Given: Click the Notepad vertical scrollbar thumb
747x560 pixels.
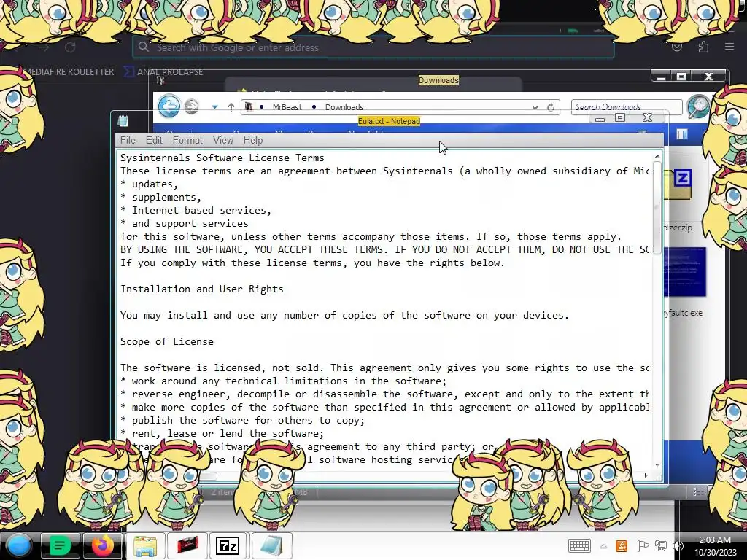Looking at the screenshot, I should pos(657,208).
